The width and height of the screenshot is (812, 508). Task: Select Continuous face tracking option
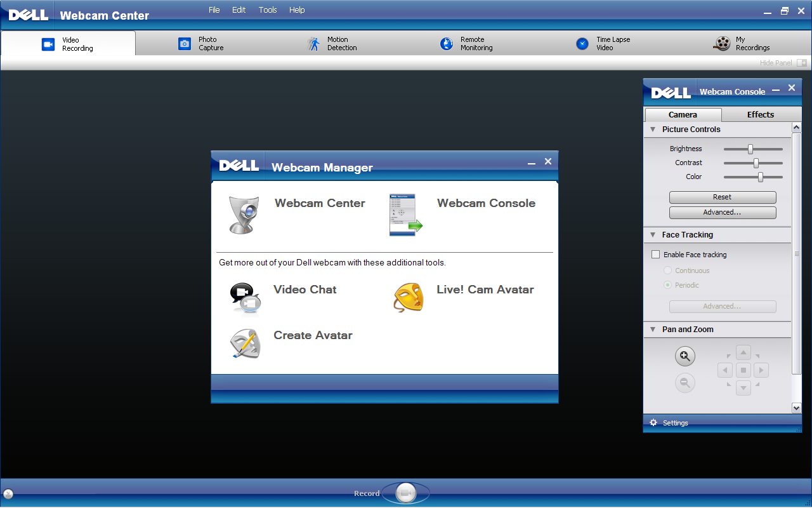tap(667, 271)
